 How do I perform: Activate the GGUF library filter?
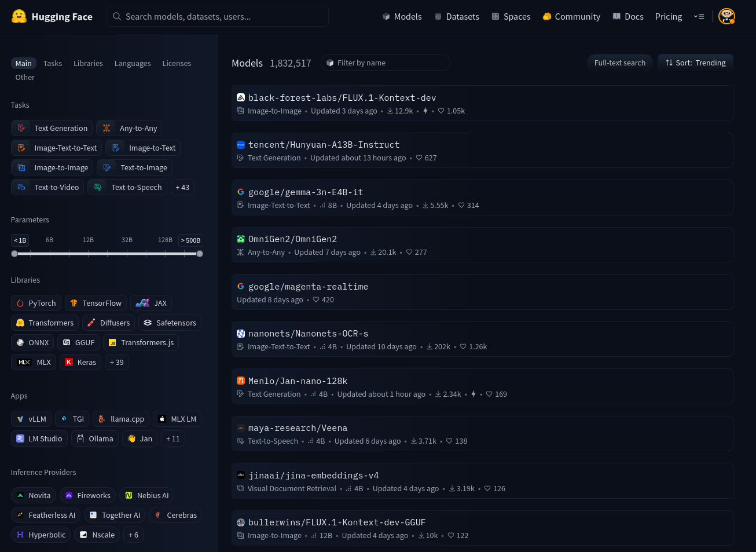(x=78, y=342)
